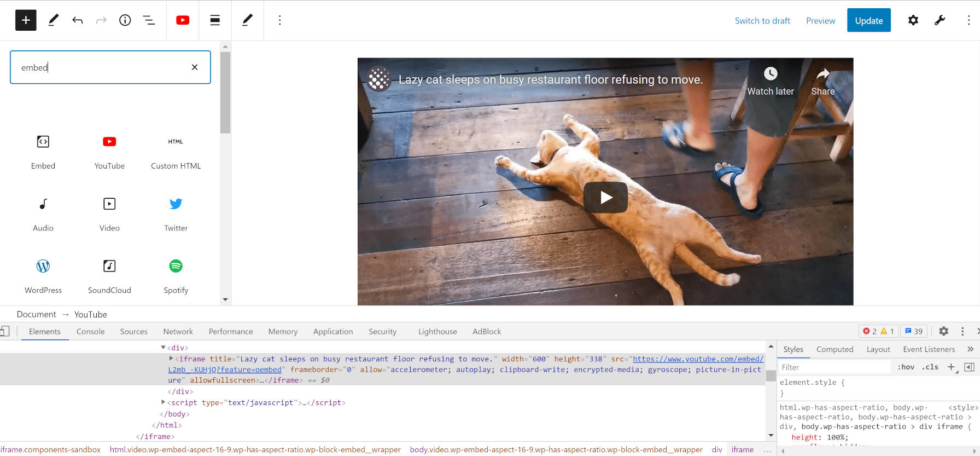
Task: Open the document Details info icon
Action: [125, 20]
